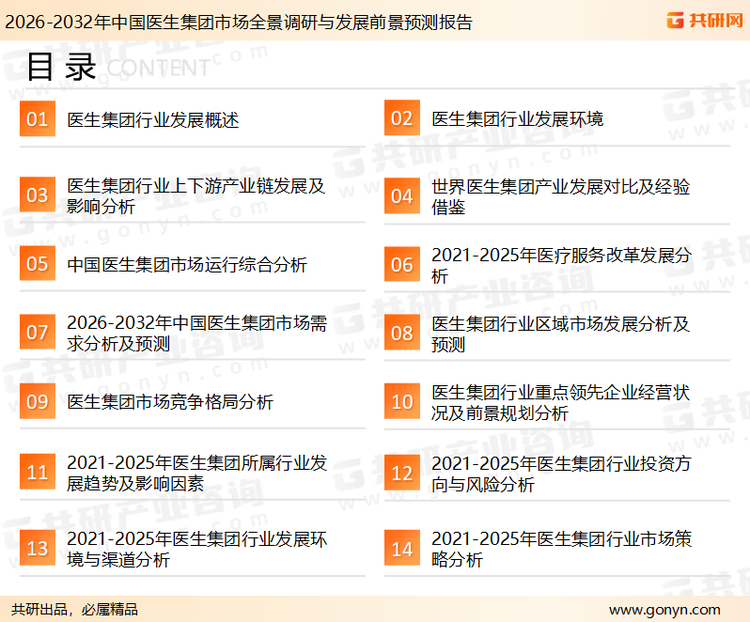750x622 pixels.
Task: Select chapter 世界医生集团产业发展对比及经验借鉴
Action: (561, 197)
